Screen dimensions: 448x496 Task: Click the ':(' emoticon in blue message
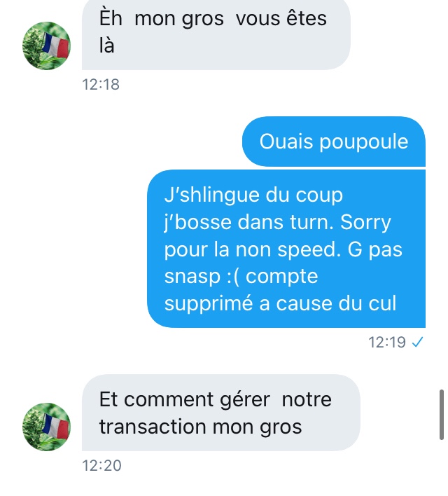tap(233, 277)
